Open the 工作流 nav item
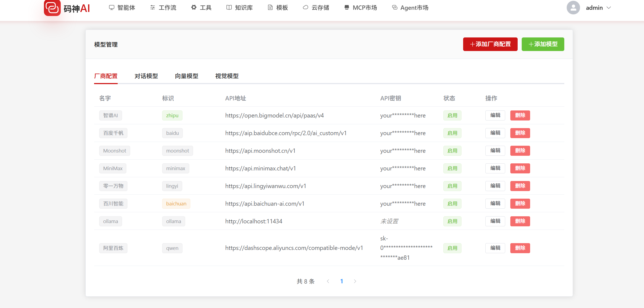 [163, 8]
